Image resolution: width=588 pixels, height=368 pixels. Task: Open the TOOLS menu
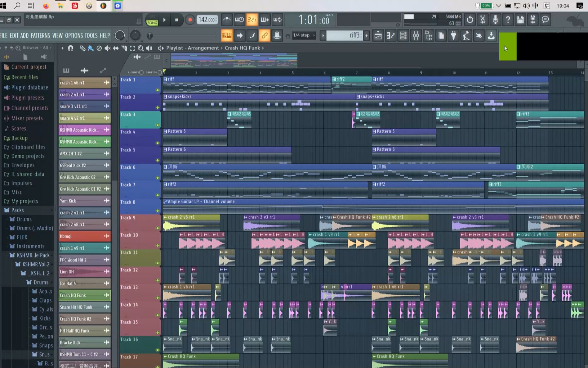(x=91, y=35)
